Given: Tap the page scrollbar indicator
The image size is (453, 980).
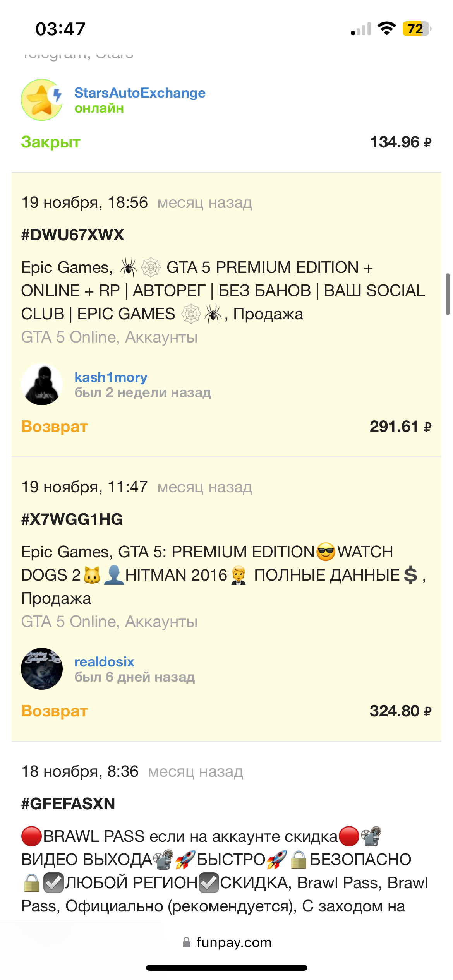Looking at the screenshot, I should click(x=448, y=294).
